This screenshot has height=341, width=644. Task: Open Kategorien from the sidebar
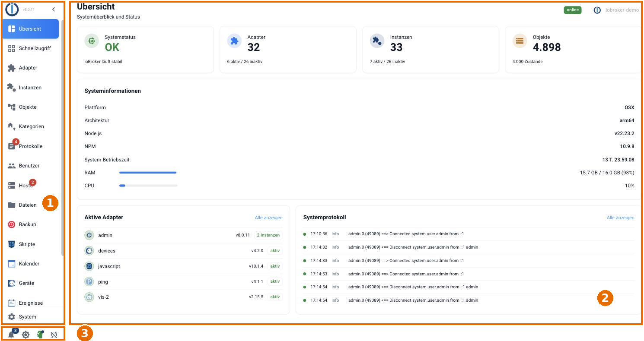click(31, 126)
